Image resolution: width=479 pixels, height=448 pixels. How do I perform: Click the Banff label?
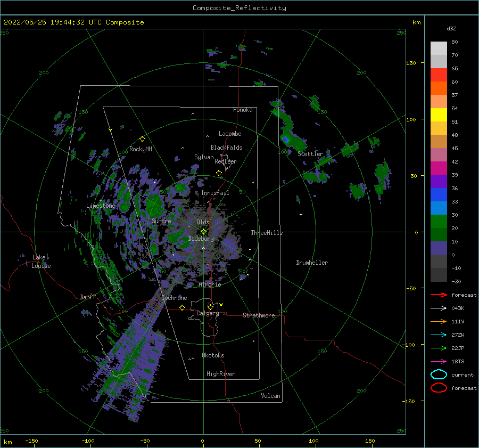click(x=88, y=297)
